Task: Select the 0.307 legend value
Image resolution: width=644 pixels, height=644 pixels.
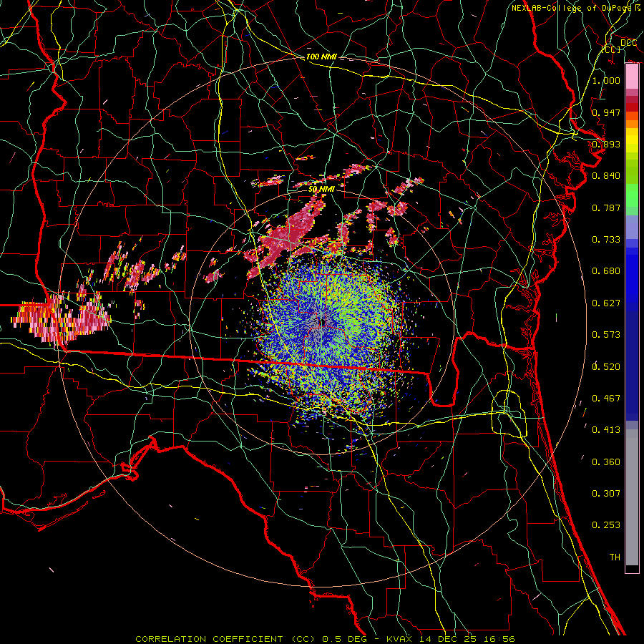Action: point(606,494)
